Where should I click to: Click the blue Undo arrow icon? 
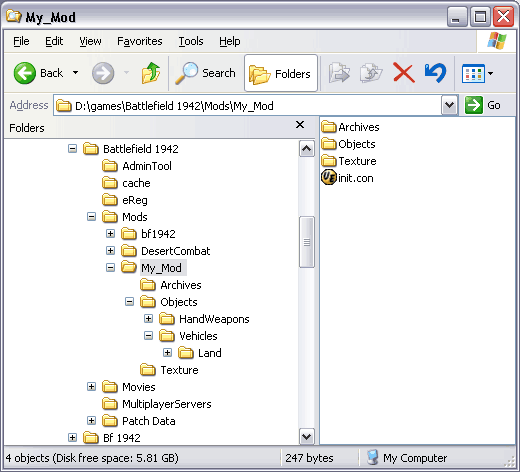[x=435, y=73]
